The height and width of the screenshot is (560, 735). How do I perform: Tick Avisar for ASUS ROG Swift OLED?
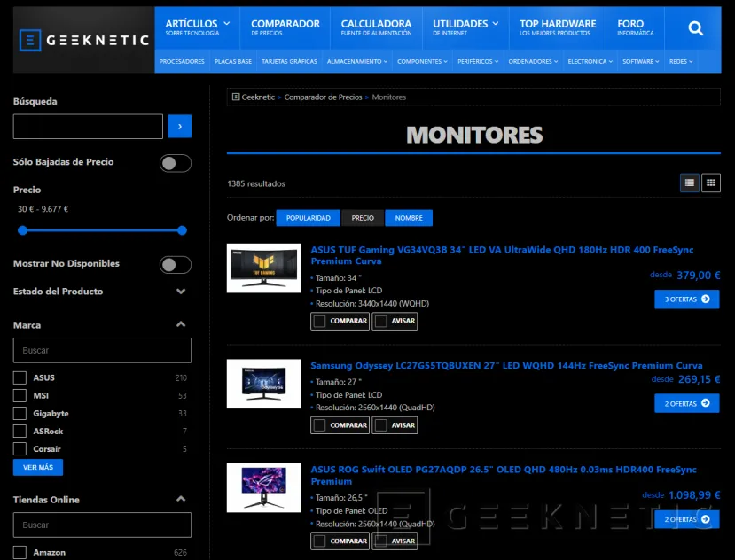tap(381, 541)
